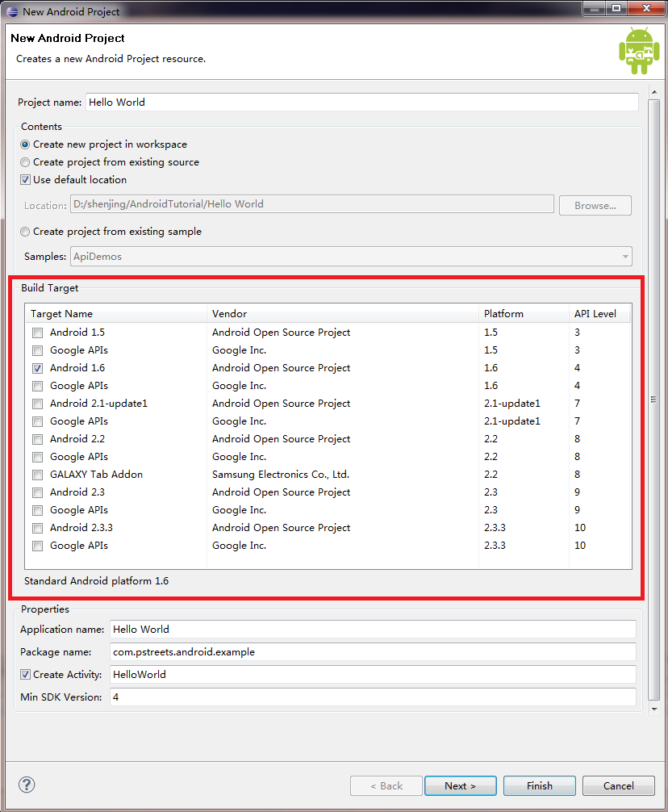Click the Location path field
668x812 pixels.
click(x=312, y=204)
